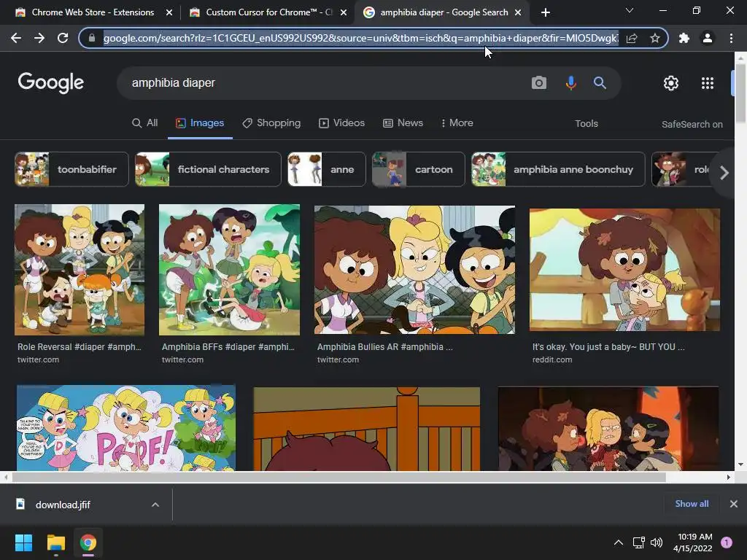Click the SafeSearch on setting

(692, 124)
